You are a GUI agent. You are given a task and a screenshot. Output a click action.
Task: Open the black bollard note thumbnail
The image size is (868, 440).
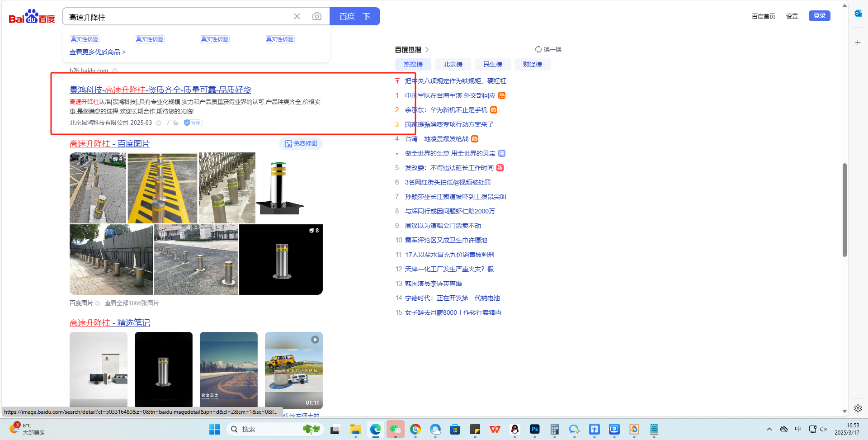point(164,370)
